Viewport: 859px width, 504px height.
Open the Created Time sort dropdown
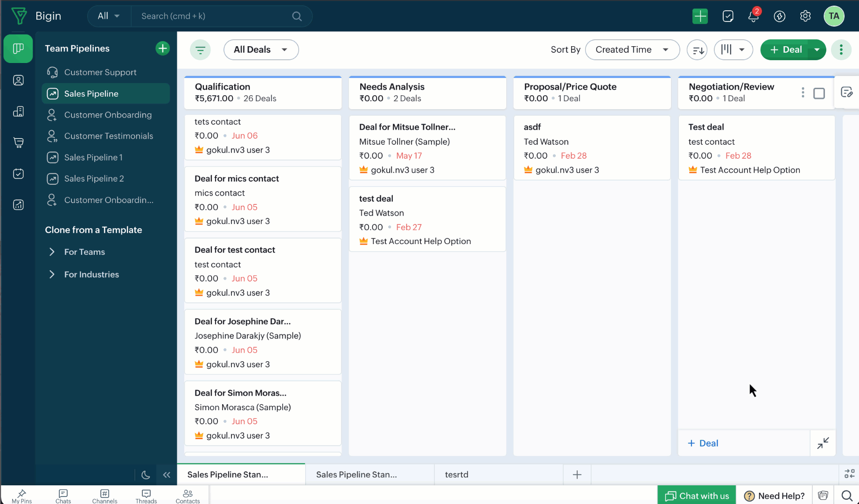pyautogui.click(x=632, y=49)
